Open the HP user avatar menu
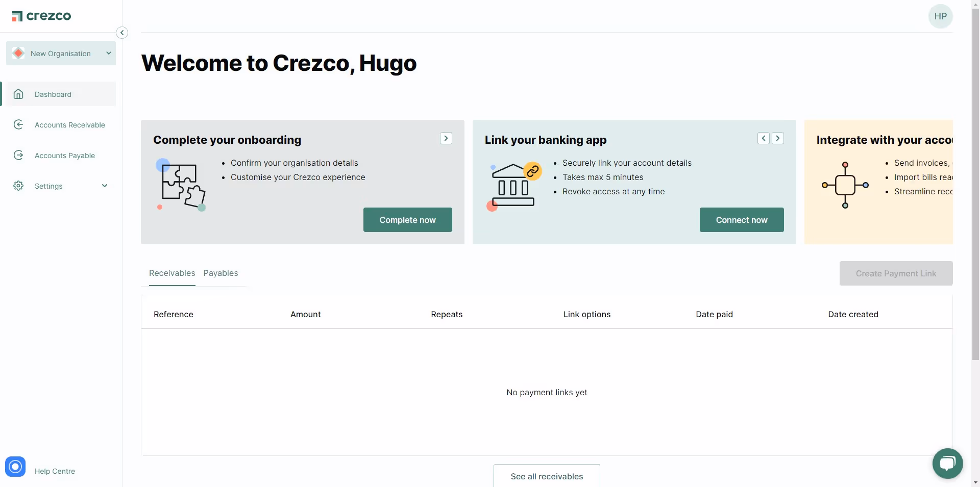This screenshot has width=980, height=487. [940, 16]
